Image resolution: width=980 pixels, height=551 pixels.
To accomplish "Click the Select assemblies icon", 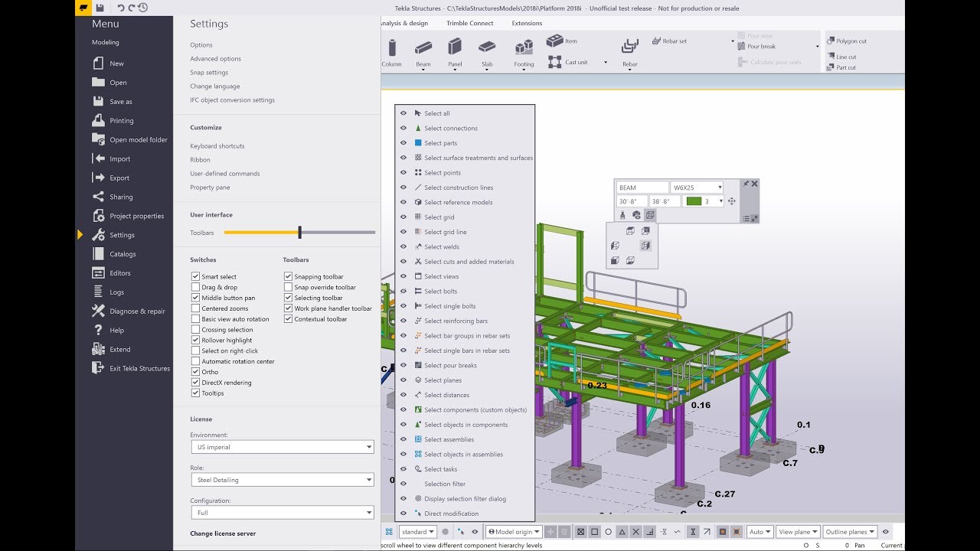I will [x=418, y=439].
